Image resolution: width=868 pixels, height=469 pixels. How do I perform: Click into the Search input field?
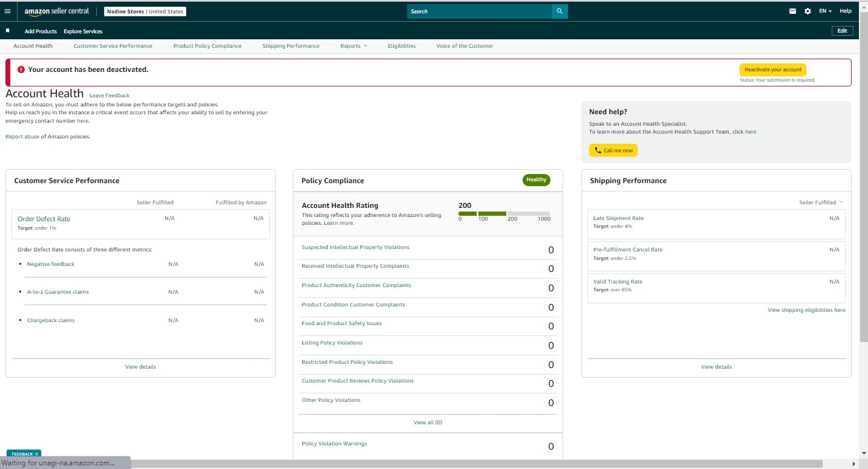(480, 11)
